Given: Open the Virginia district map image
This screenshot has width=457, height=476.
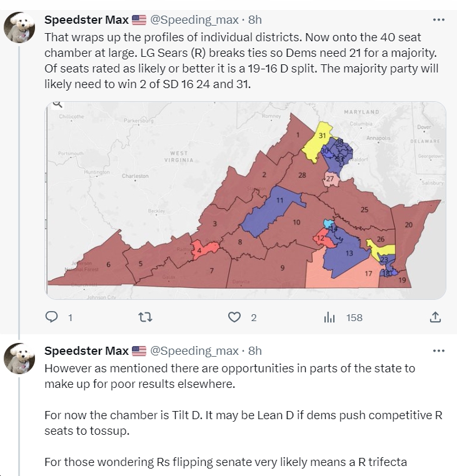Looking at the screenshot, I should click(246, 201).
